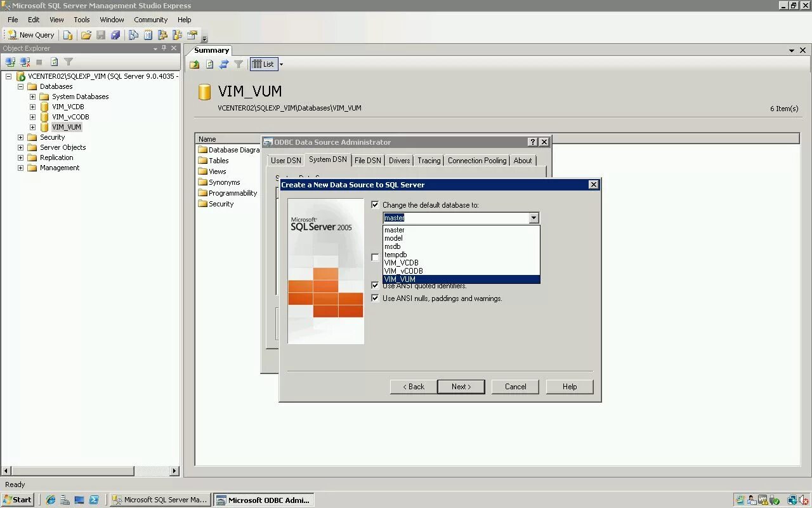This screenshot has height=508, width=812.
Task: Expand the VIM_VCDB database node
Action: pos(32,107)
